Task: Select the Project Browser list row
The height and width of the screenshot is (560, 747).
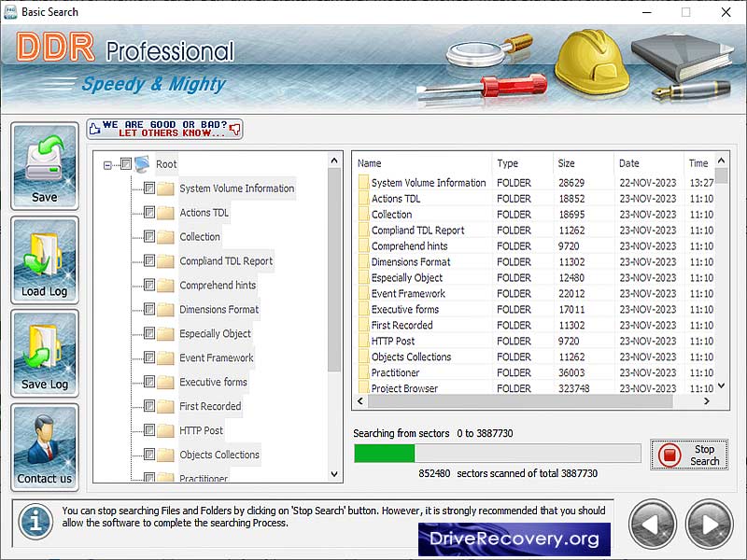Action: pos(535,388)
